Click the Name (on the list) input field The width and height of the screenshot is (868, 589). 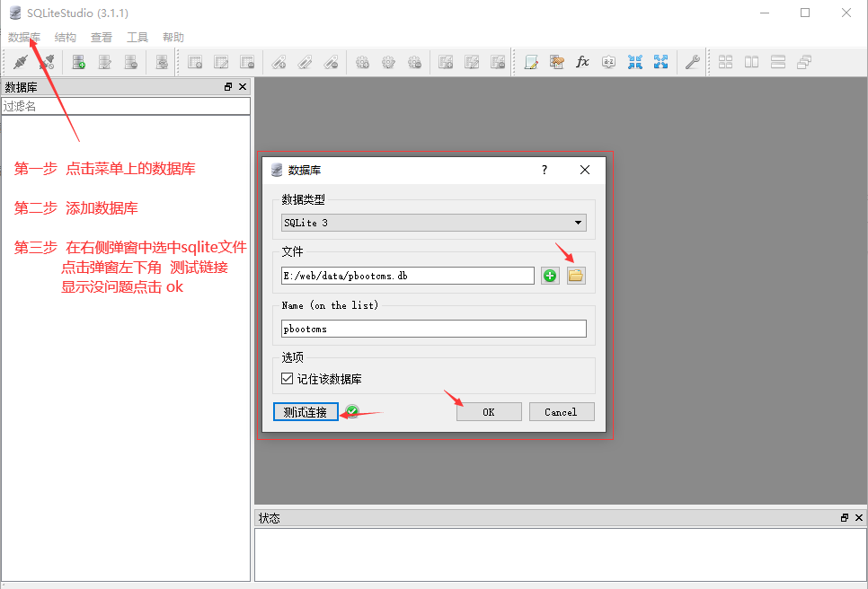pyautogui.click(x=433, y=329)
